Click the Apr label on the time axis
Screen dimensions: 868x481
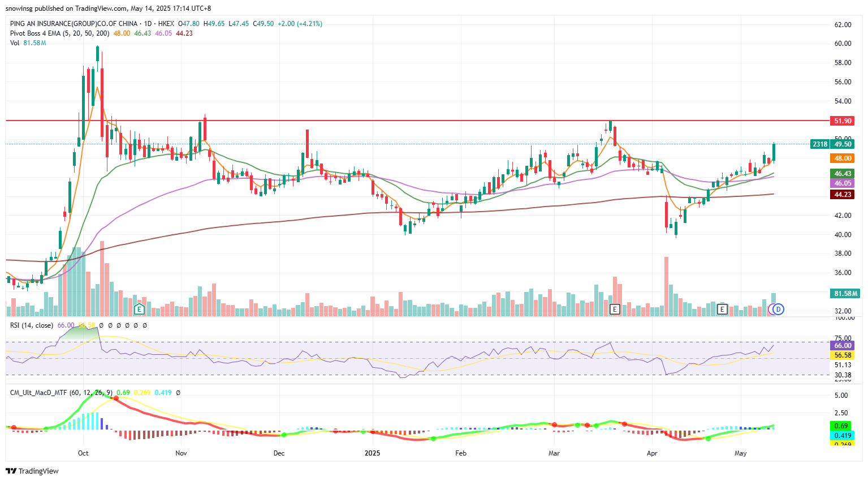(x=652, y=453)
